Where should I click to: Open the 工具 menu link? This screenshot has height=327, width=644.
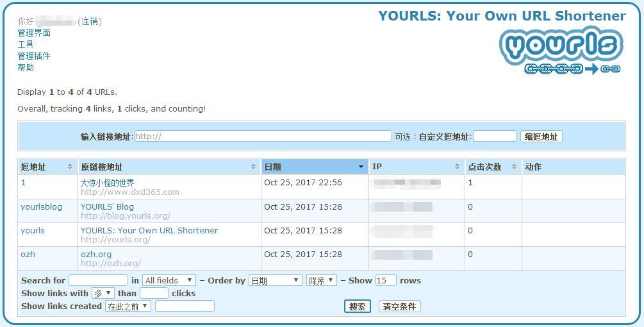pos(26,44)
